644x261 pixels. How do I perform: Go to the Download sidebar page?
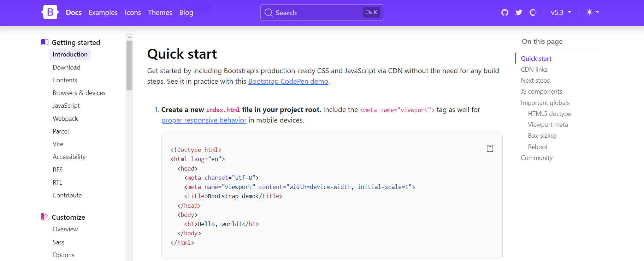66,67
